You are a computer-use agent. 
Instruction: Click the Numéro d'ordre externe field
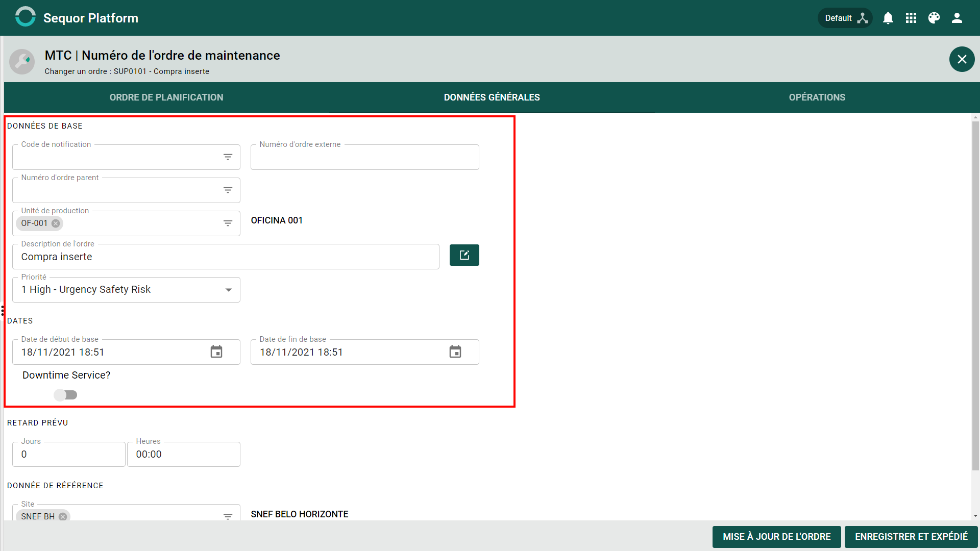[x=364, y=157]
